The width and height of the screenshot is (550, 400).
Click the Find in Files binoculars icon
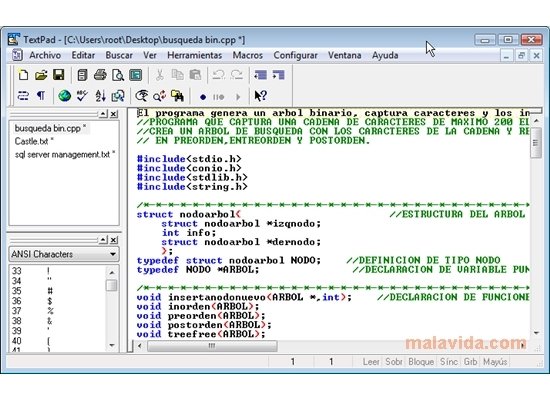click(x=177, y=96)
